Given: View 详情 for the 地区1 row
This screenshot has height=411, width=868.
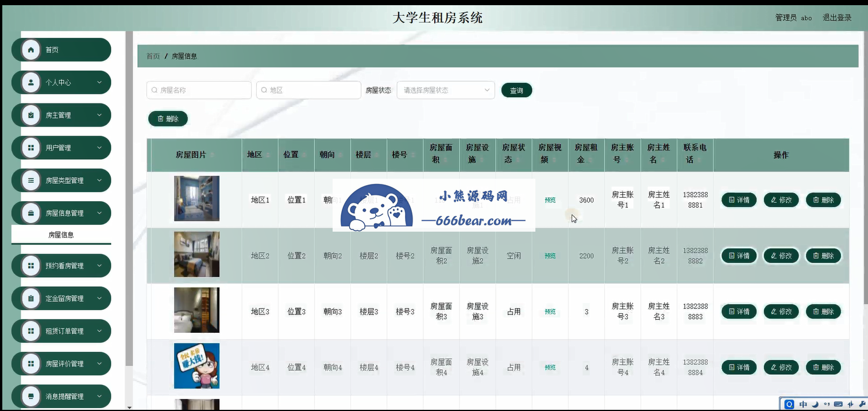Looking at the screenshot, I should pyautogui.click(x=739, y=200).
